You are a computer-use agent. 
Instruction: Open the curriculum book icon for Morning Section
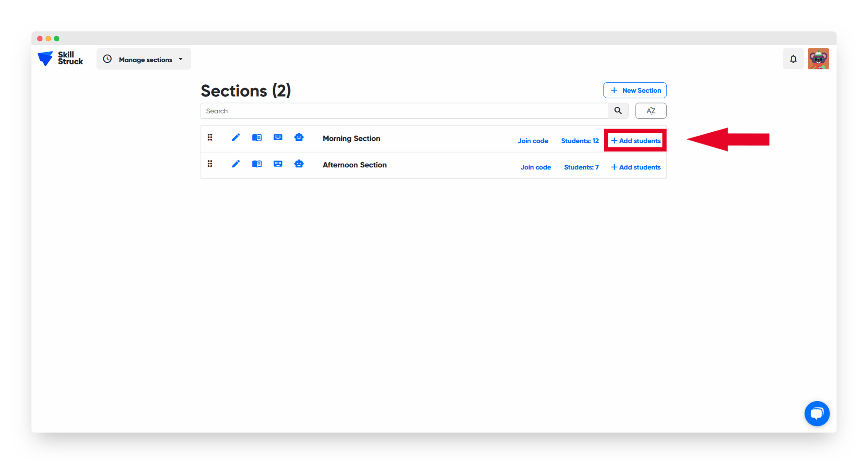pos(257,137)
